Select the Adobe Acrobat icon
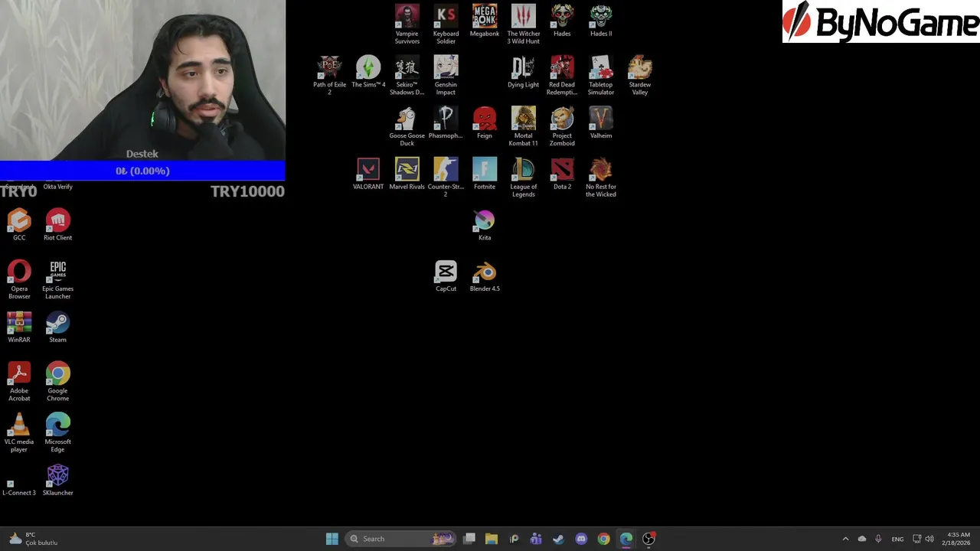980x551 pixels. [19, 381]
